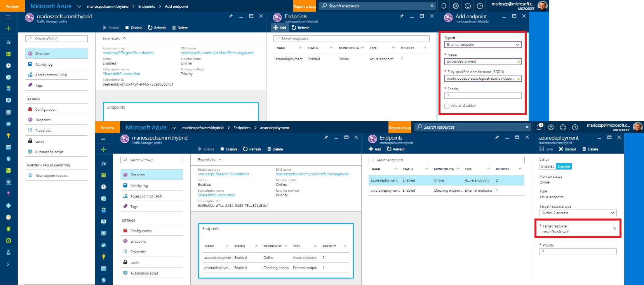The height and width of the screenshot is (285, 644).
Task: Open SQL databases icon in upper window sidebar
Action: 8,89
